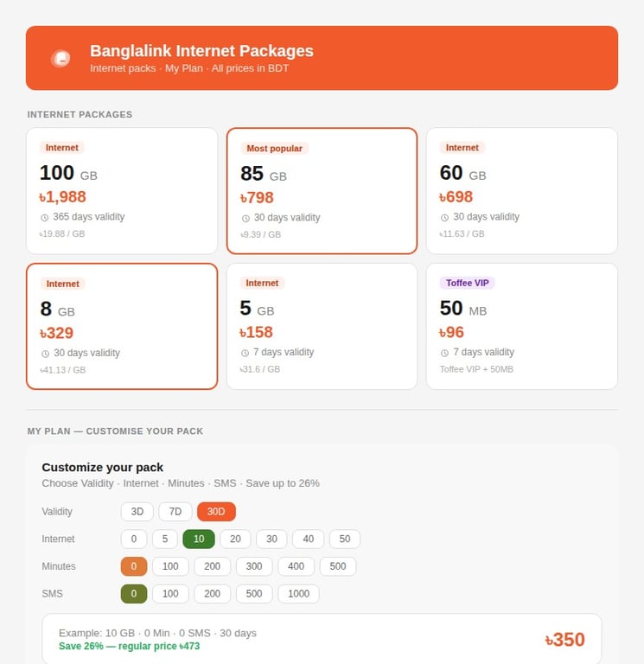The image size is (644, 664).
Task: Select 100 in the SMS row
Action: point(170,594)
